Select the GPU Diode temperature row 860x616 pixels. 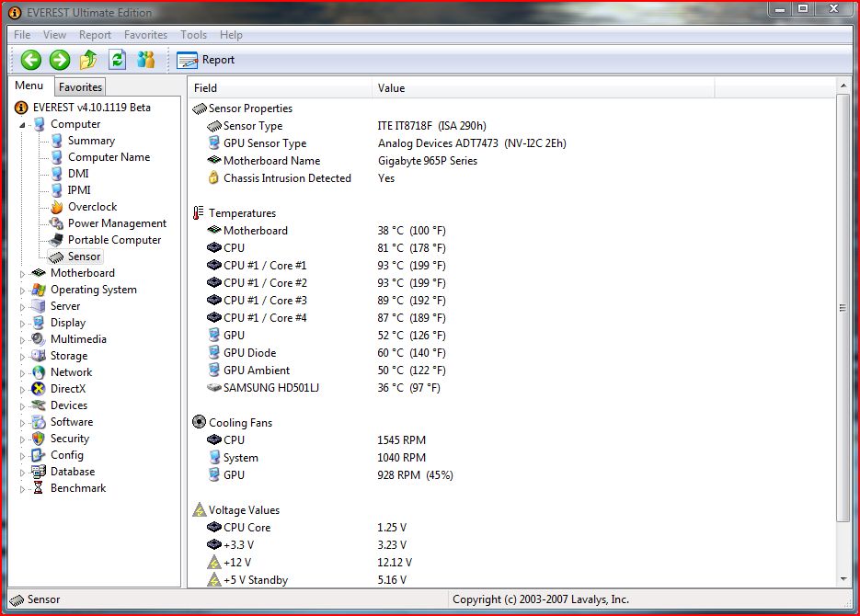(512, 352)
